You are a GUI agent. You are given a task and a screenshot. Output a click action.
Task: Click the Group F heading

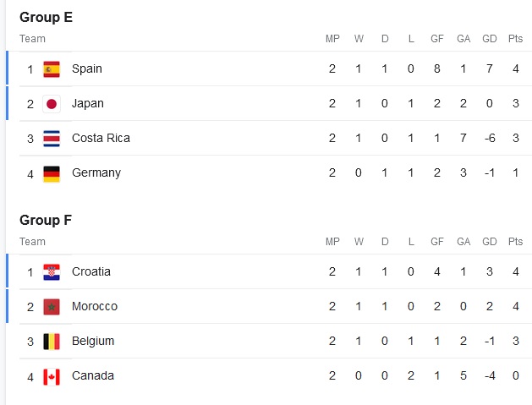[46, 220]
